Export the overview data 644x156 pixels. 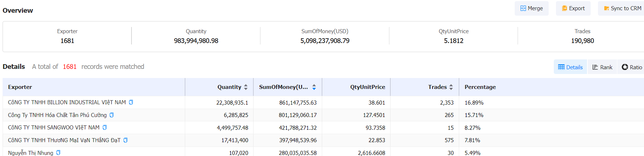coord(573,8)
